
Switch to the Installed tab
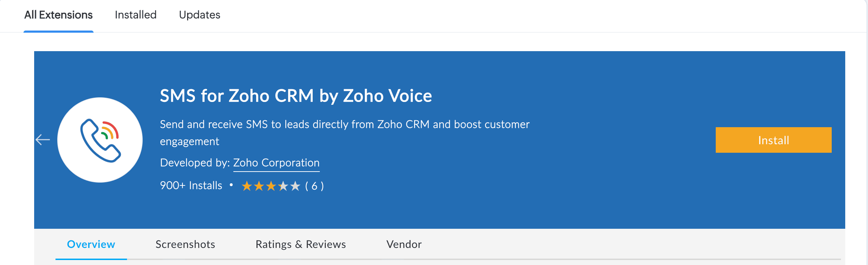point(136,15)
